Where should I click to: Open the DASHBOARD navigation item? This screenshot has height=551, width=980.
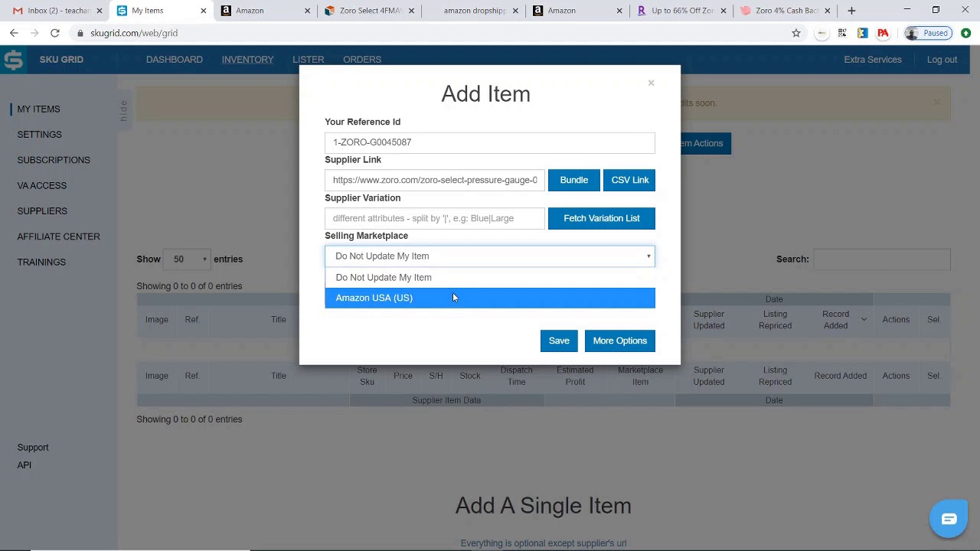(174, 60)
